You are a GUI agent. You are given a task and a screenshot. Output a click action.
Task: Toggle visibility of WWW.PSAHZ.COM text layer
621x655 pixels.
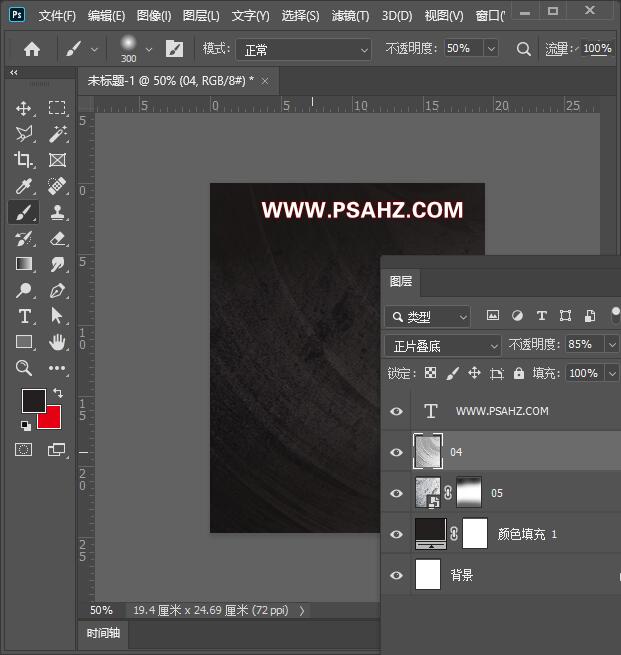(x=396, y=411)
